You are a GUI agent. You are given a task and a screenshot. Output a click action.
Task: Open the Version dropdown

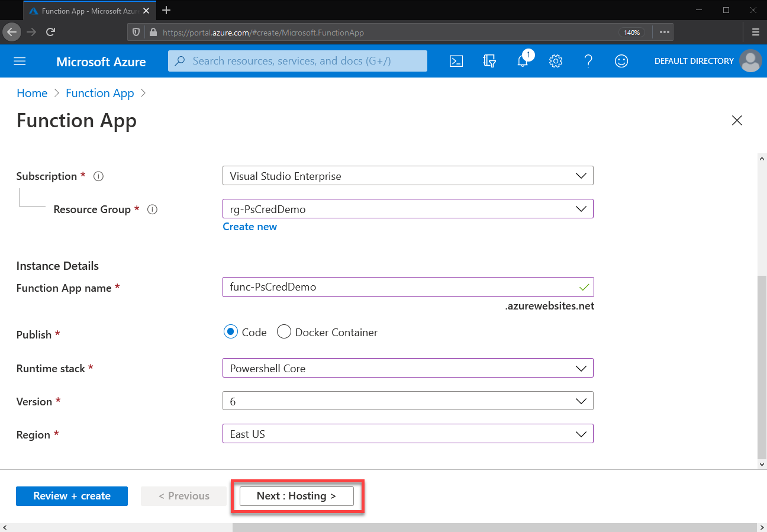pyautogui.click(x=408, y=401)
